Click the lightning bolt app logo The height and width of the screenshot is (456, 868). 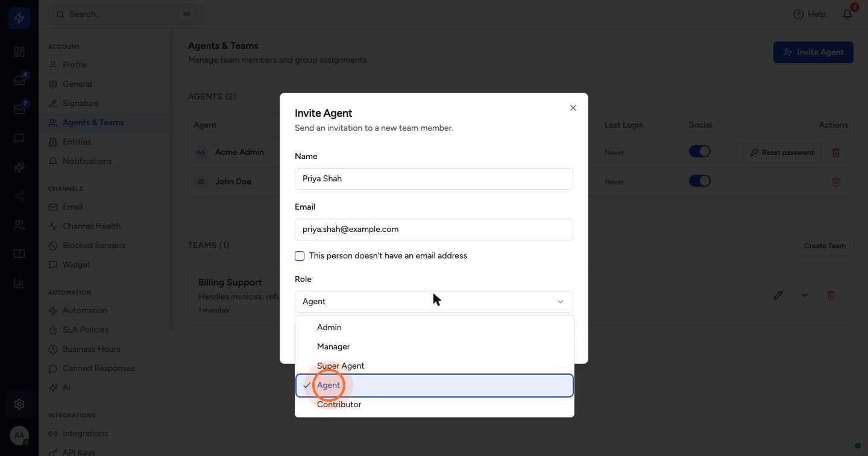[x=19, y=18]
